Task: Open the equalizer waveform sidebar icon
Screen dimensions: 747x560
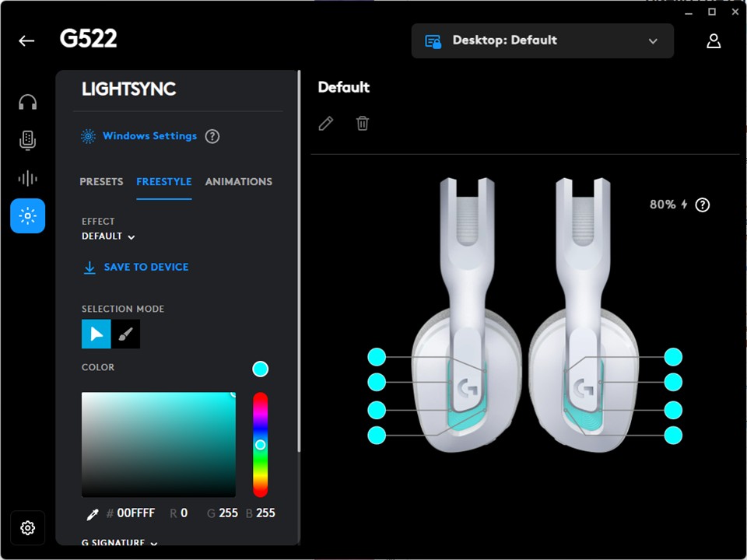Action: (28, 178)
